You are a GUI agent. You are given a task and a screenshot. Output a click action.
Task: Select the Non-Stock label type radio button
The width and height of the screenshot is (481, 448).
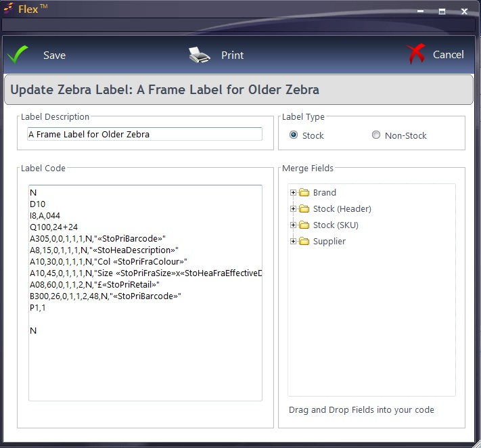[x=375, y=135]
